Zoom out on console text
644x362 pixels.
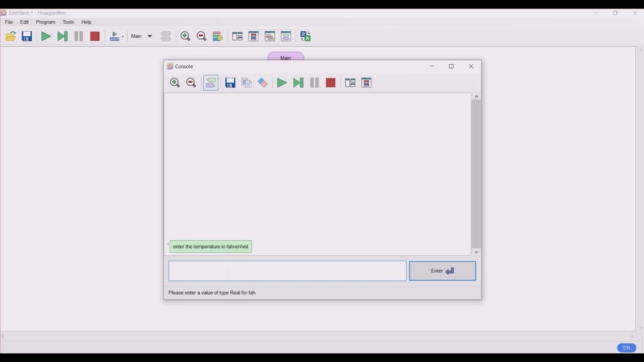click(191, 83)
